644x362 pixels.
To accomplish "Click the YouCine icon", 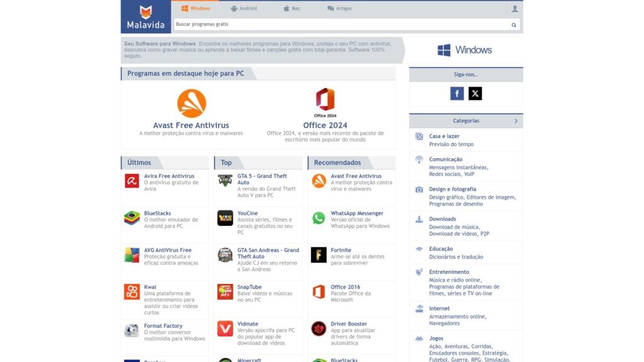I will click(225, 218).
